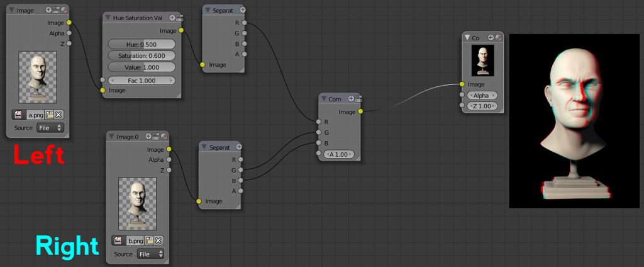The width and height of the screenshot is (644, 267).
Task: Click Image input socket on the Co node
Action: [462, 84]
